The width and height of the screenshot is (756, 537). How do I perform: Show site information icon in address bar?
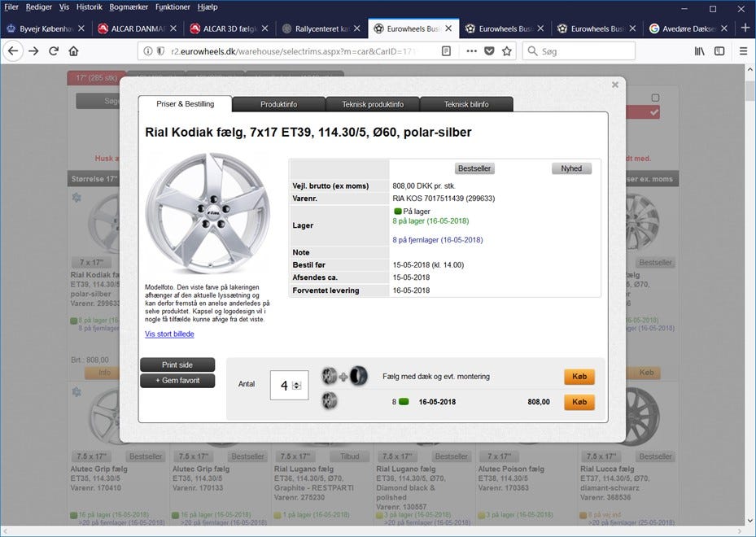coord(148,51)
